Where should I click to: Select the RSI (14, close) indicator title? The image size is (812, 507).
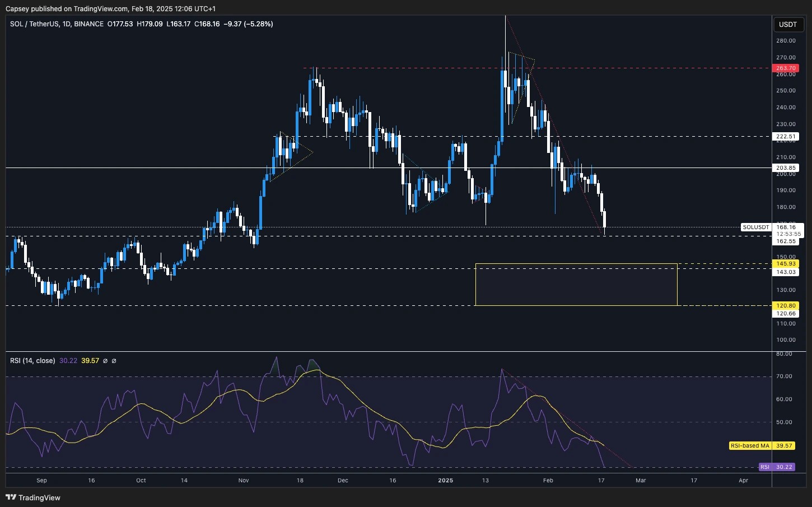pos(32,361)
